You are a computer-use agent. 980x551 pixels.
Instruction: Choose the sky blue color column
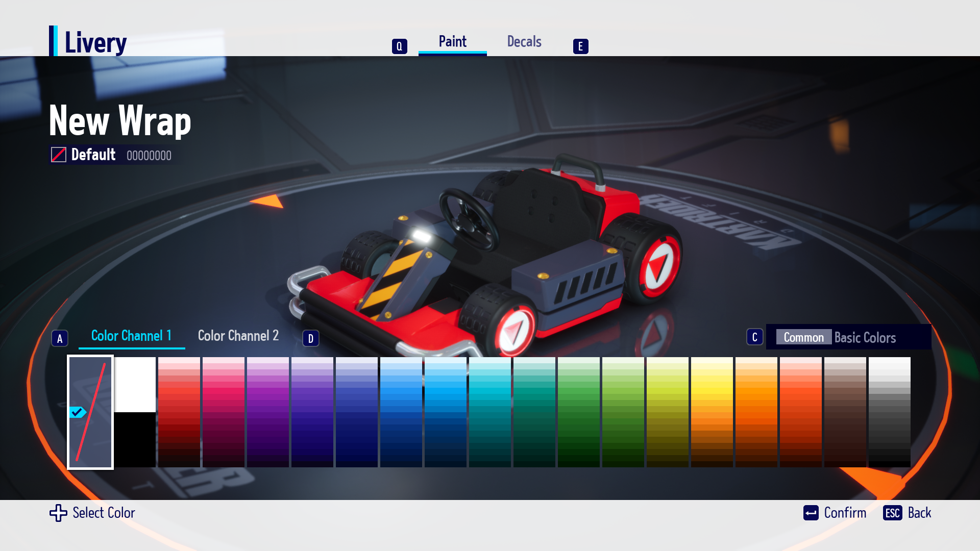tap(446, 412)
